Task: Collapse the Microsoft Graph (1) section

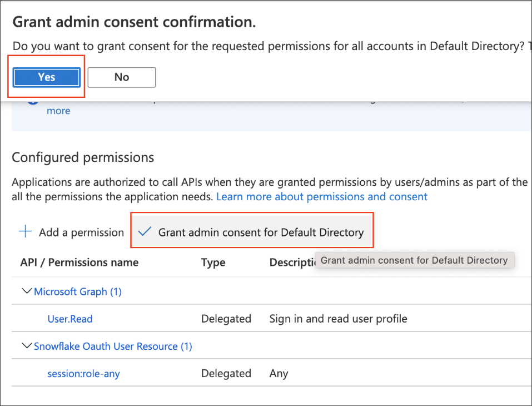Action: 27,291
